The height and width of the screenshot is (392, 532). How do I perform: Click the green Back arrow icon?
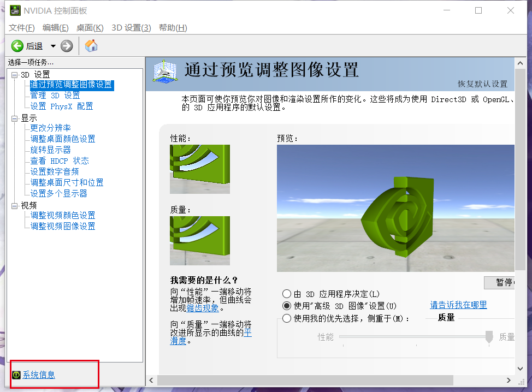[x=17, y=46]
